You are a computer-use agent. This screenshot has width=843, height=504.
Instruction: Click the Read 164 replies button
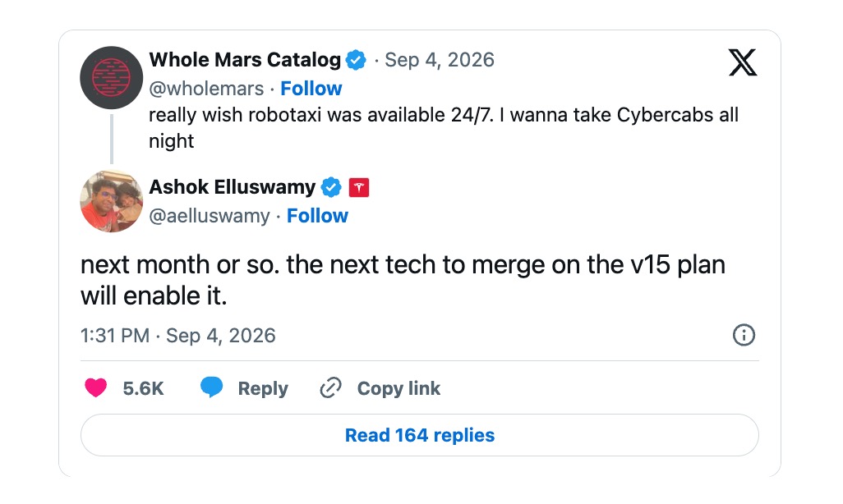pos(419,435)
